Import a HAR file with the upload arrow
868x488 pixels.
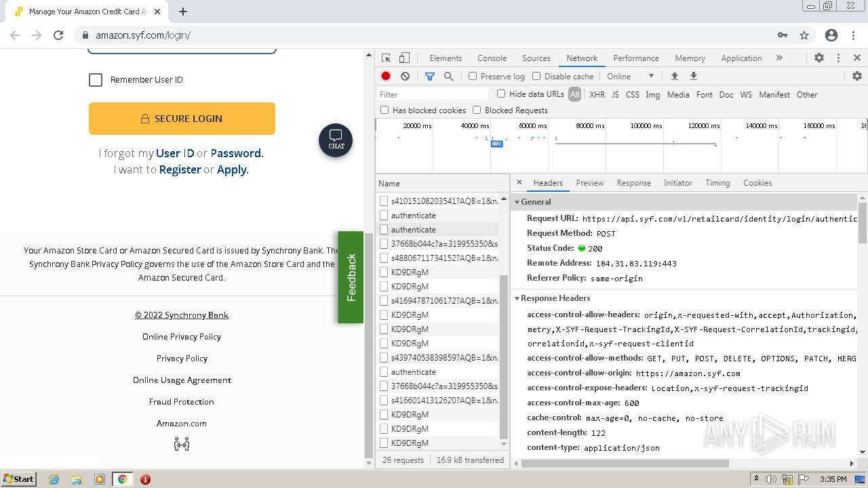[x=674, y=77]
